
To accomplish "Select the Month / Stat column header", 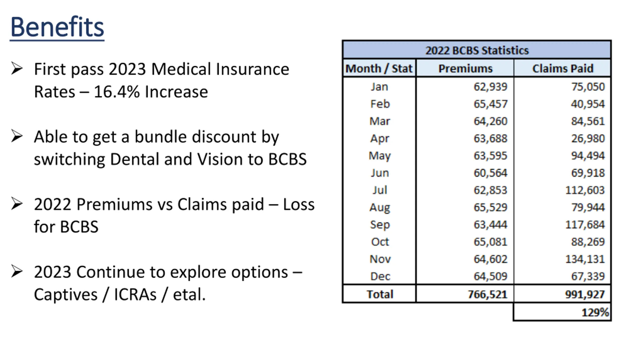I will pyautogui.click(x=379, y=68).
